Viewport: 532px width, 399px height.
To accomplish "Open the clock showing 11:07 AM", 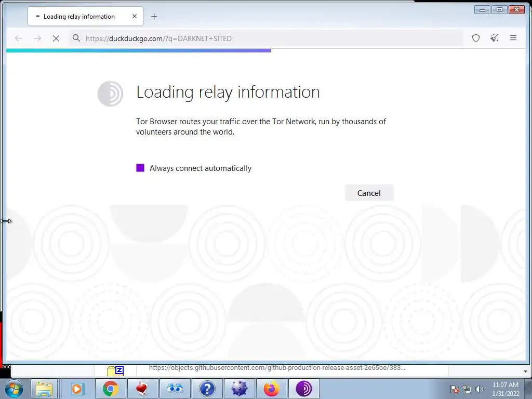I will click(x=506, y=389).
